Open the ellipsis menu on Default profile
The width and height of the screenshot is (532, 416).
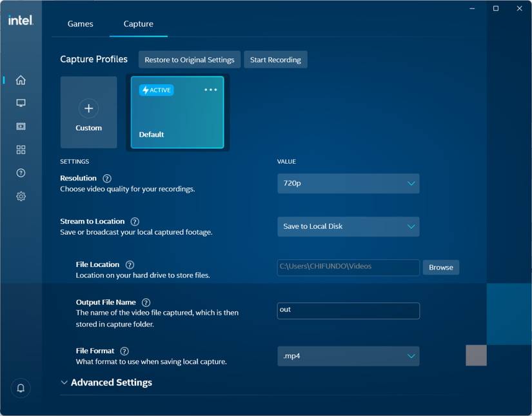pos(210,90)
